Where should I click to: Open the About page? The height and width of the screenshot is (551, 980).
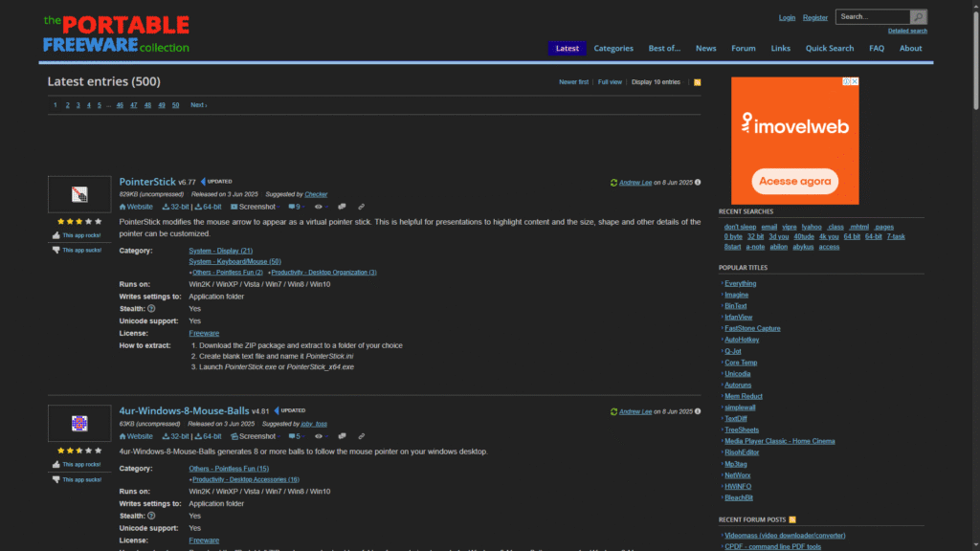911,48
